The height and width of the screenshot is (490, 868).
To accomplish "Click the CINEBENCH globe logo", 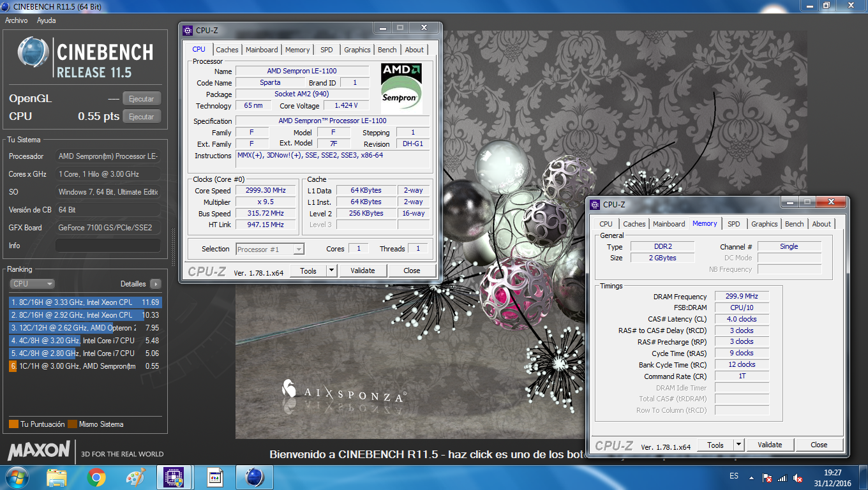I will [x=33, y=52].
